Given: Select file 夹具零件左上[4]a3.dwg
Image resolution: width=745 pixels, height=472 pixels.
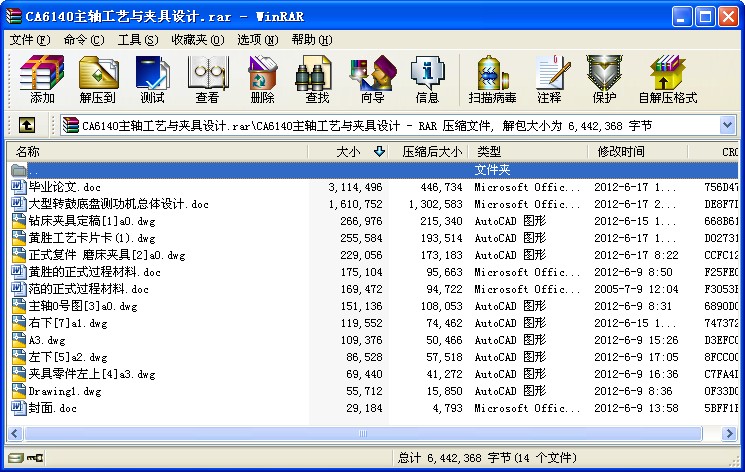Looking at the screenshot, I should tap(92, 375).
